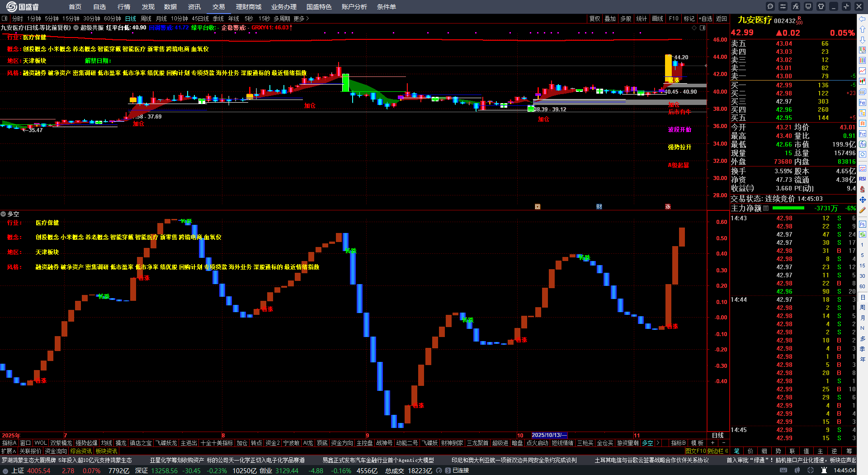The image size is (868, 475).
Task: Click the RSI indicator sidebar icon
Action: 863,179
